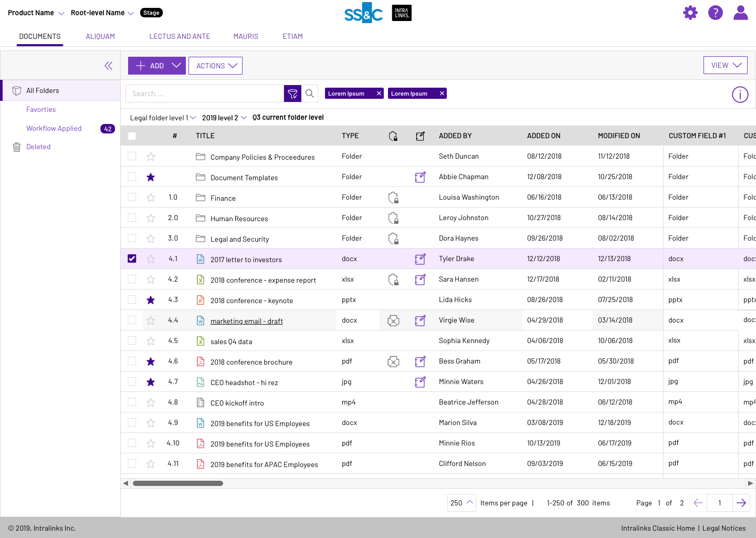The height and width of the screenshot is (538, 756).
Task: Check the Legal and Security row checkbox
Action: tap(132, 238)
